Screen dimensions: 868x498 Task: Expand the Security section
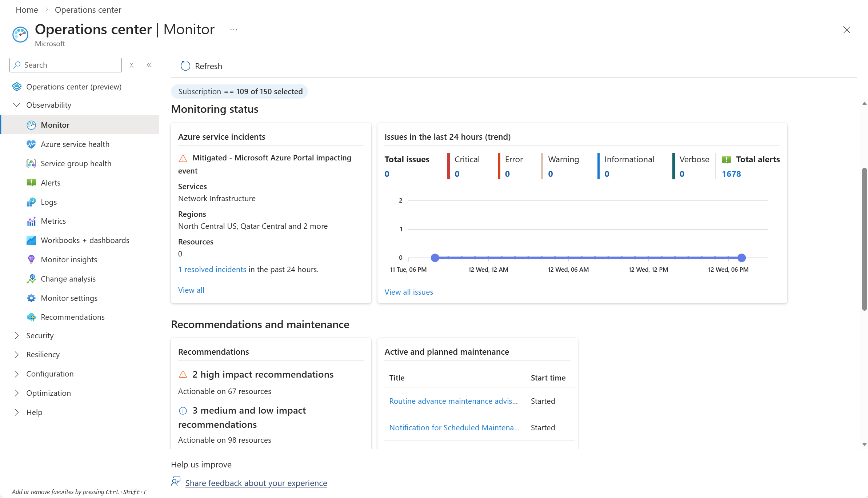(17, 335)
